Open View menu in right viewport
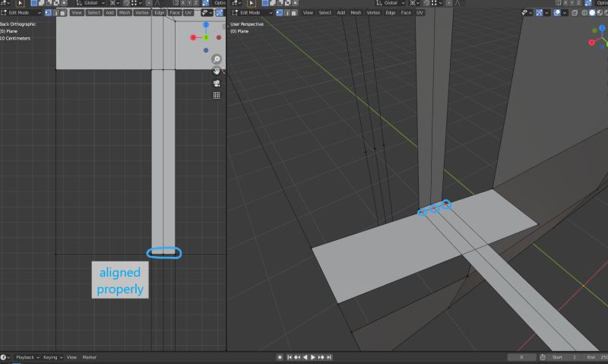 point(308,13)
